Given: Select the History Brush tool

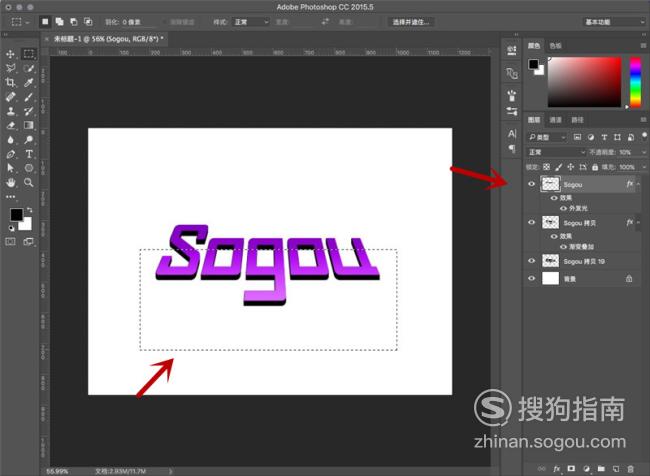Looking at the screenshot, I should (x=29, y=111).
